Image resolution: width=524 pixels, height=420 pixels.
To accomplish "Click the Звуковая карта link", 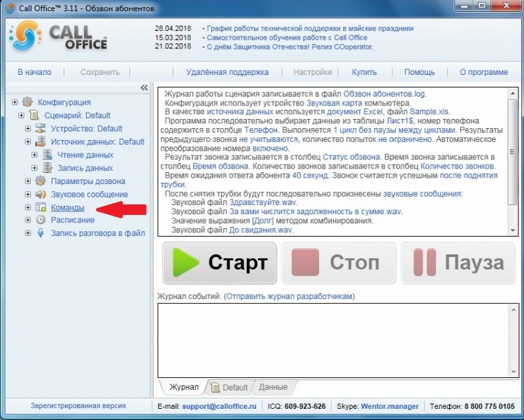I will [334, 103].
